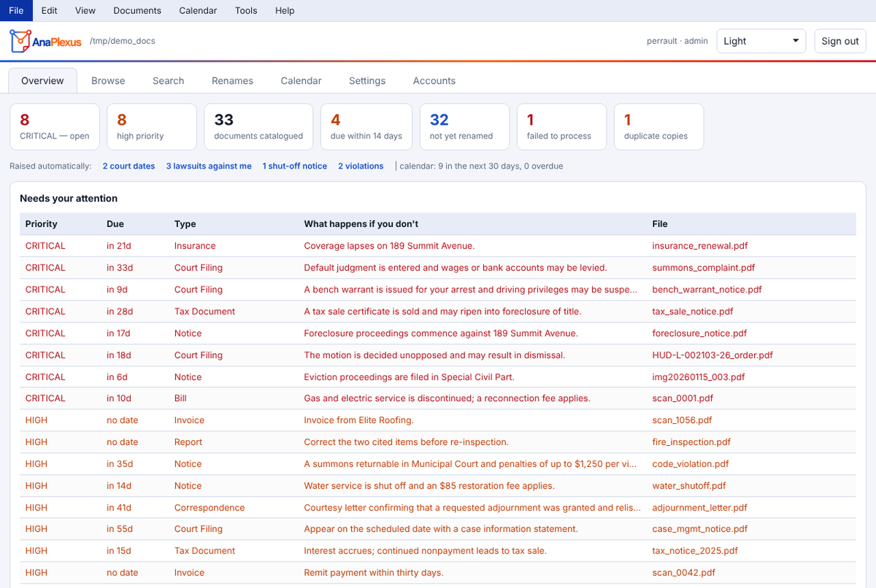Viewport: 876px width, 588px height.
Task: Open the File menu
Action: [x=16, y=10]
